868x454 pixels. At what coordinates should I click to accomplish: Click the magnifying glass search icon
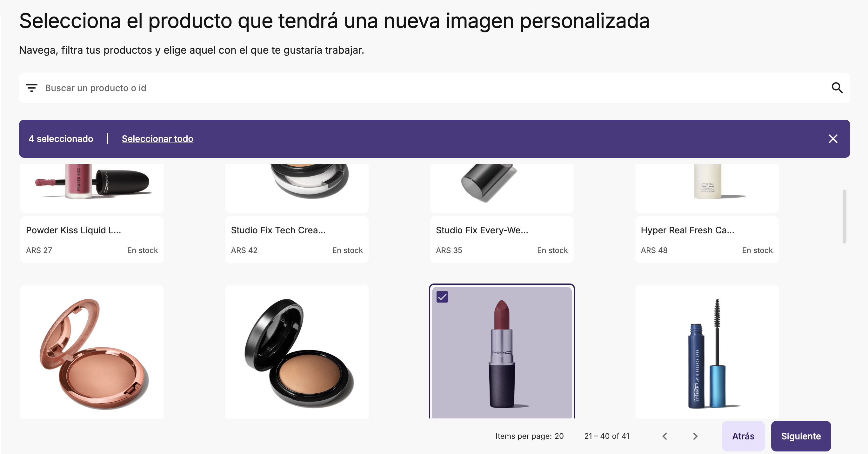click(x=837, y=88)
